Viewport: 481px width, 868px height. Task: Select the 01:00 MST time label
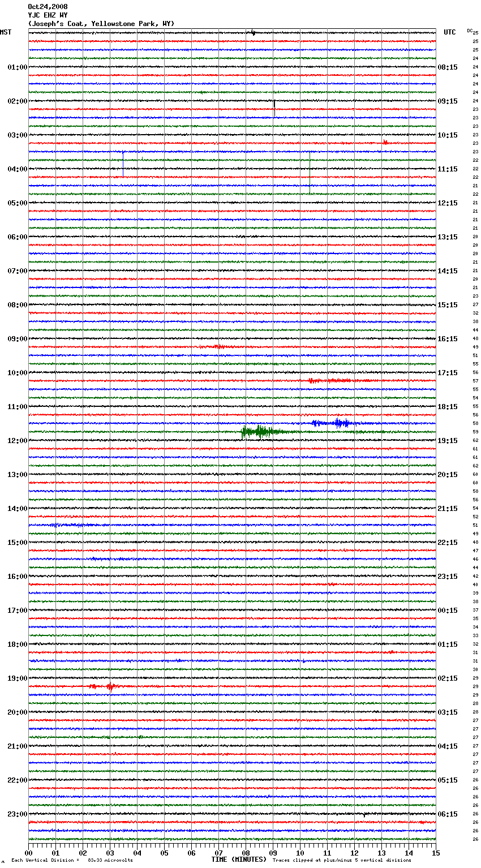click(18, 67)
